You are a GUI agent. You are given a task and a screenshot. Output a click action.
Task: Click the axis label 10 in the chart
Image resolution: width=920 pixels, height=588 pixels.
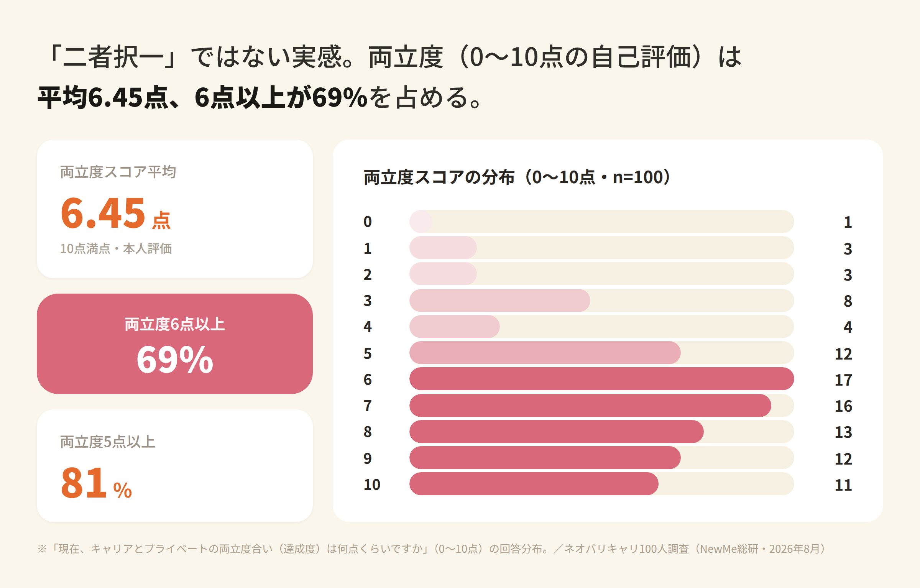[x=372, y=485]
